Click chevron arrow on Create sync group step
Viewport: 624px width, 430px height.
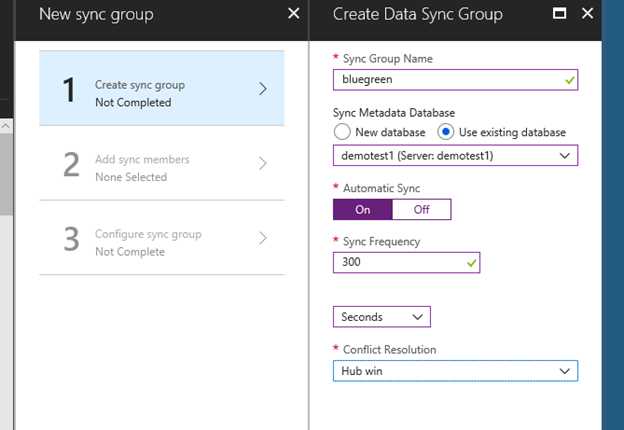(x=263, y=89)
